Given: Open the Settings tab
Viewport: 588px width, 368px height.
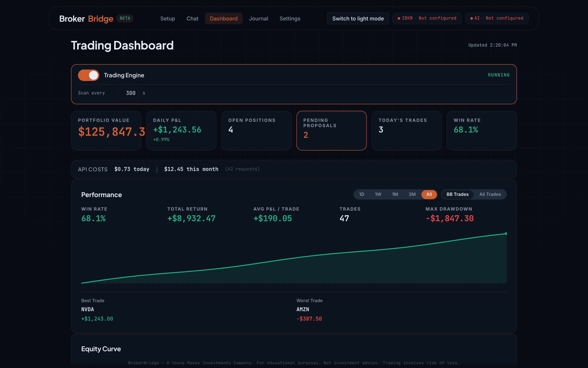Looking at the screenshot, I should pos(290,18).
